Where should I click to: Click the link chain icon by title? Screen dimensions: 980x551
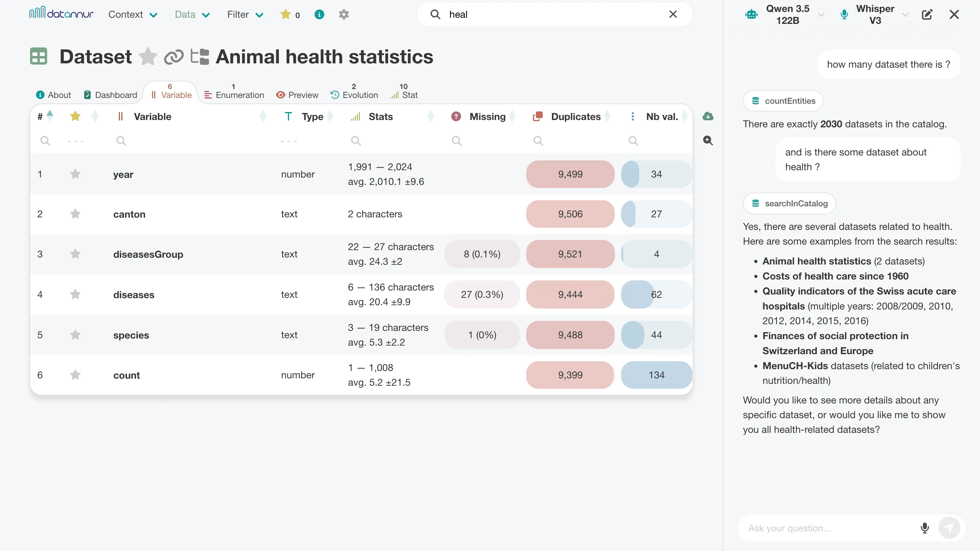173,57
